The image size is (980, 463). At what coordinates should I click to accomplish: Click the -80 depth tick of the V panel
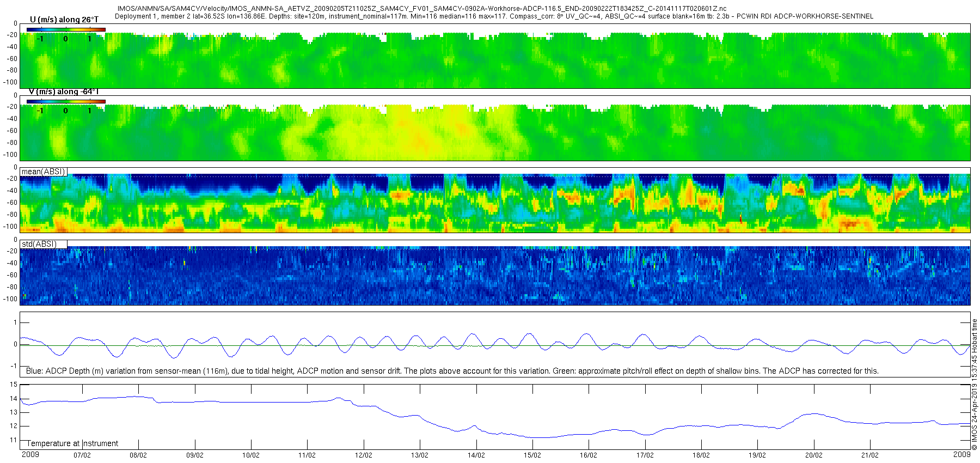[11, 143]
